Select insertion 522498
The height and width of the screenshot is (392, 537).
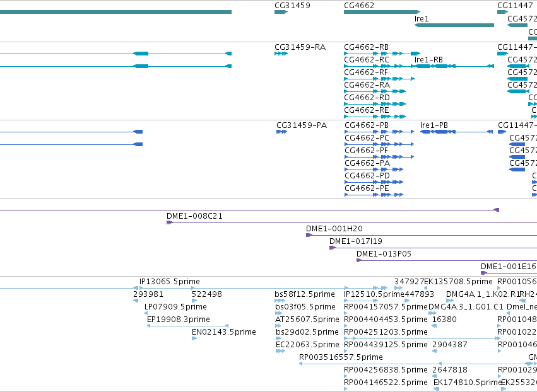tap(207, 294)
